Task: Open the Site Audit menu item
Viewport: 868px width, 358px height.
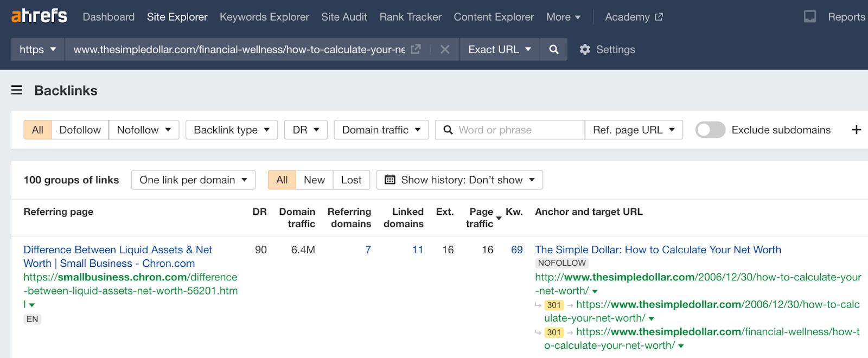Action: coord(344,17)
